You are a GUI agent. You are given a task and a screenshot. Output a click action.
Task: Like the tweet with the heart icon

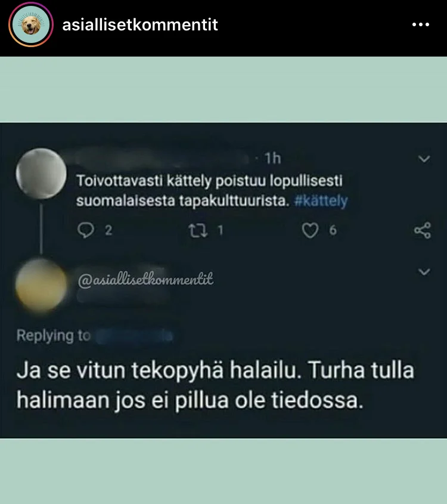point(310,230)
